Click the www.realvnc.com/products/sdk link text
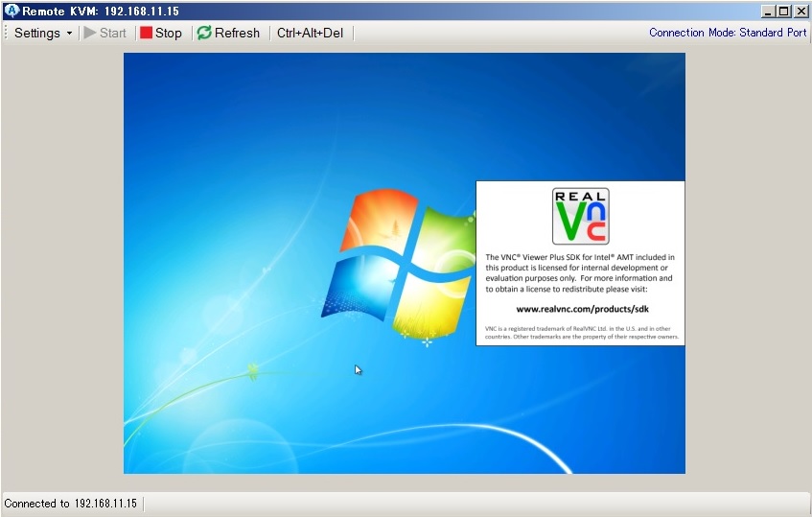812x517 pixels. [582, 309]
